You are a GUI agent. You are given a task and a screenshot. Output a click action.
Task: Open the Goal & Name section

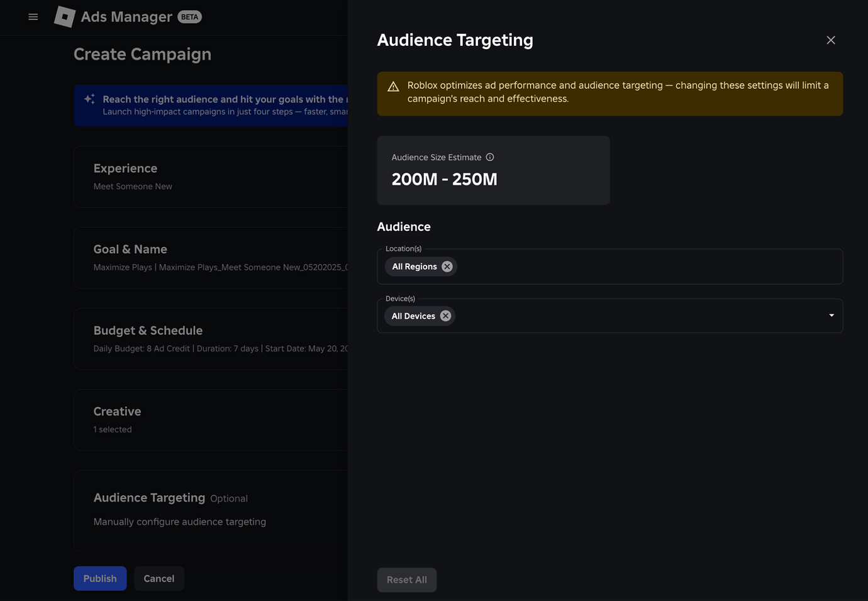[211, 258]
